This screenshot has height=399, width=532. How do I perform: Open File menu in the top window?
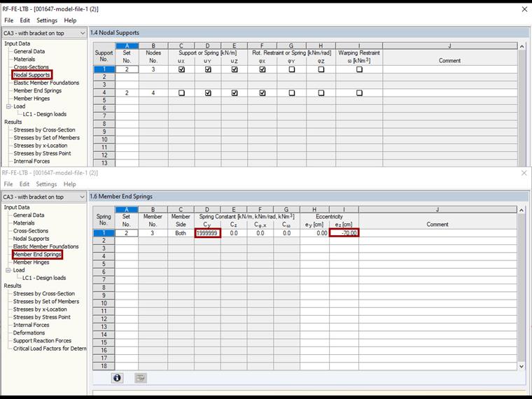[x=9, y=20]
